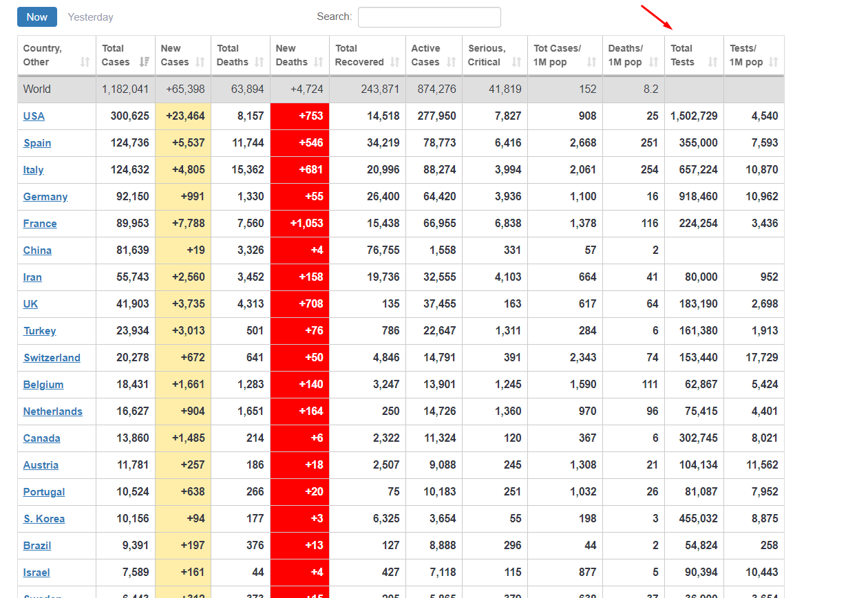Select Switzerland tests per million 17,729

tap(762, 357)
